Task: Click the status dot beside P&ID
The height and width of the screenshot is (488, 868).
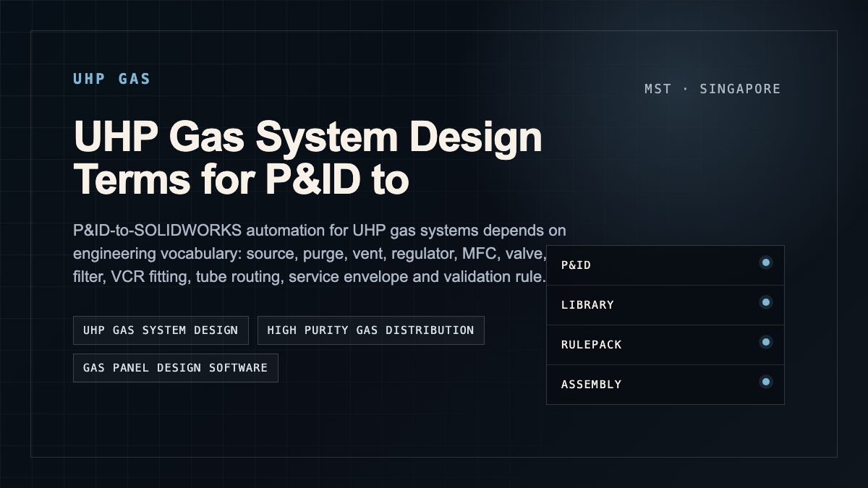Action: click(x=766, y=262)
